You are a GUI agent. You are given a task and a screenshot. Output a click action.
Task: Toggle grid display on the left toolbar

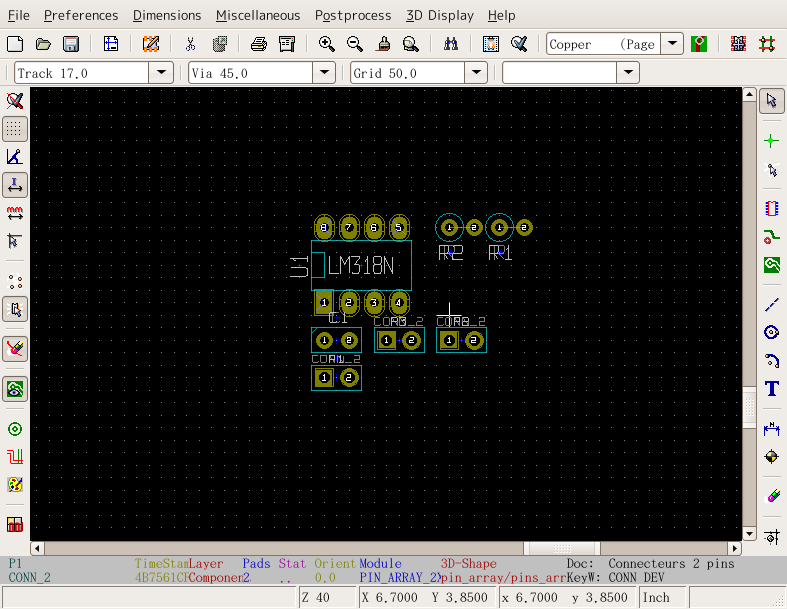coord(15,129)
